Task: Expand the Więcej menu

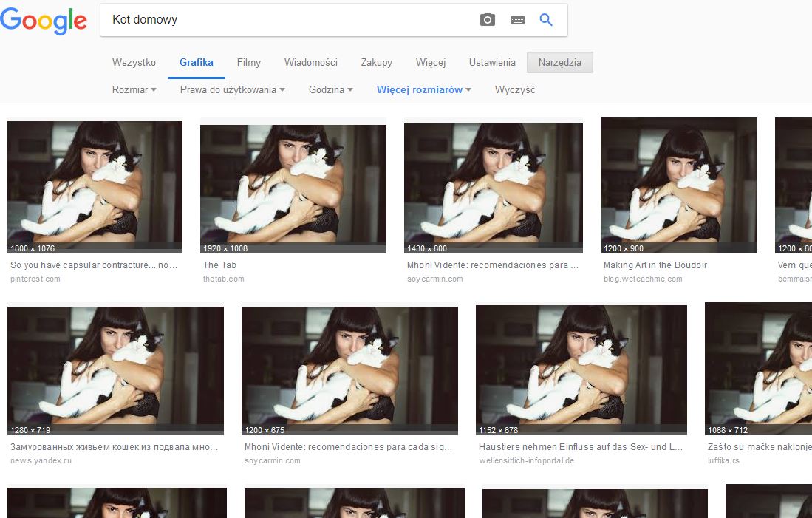Action: pyautogui.click(x=430, y=62)
